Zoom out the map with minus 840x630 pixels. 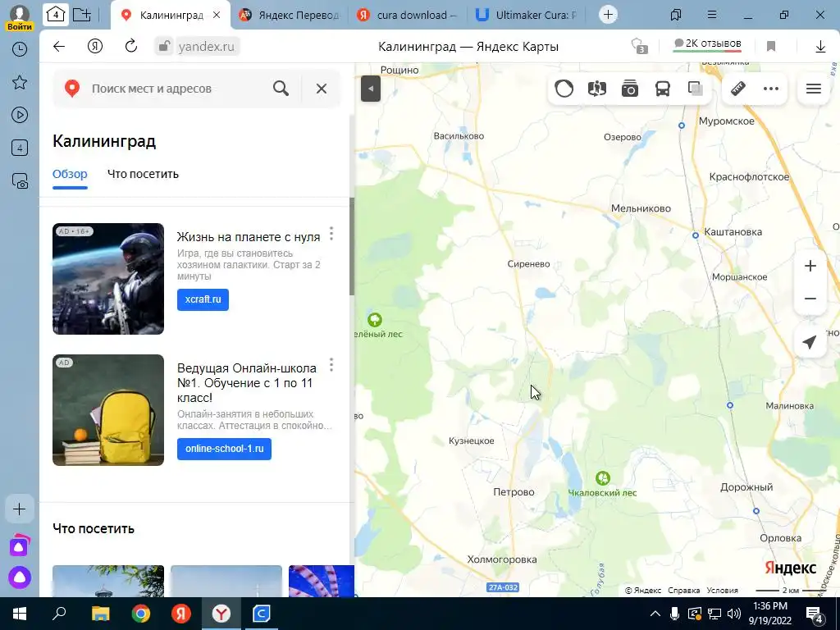click(x=810, y=299)
